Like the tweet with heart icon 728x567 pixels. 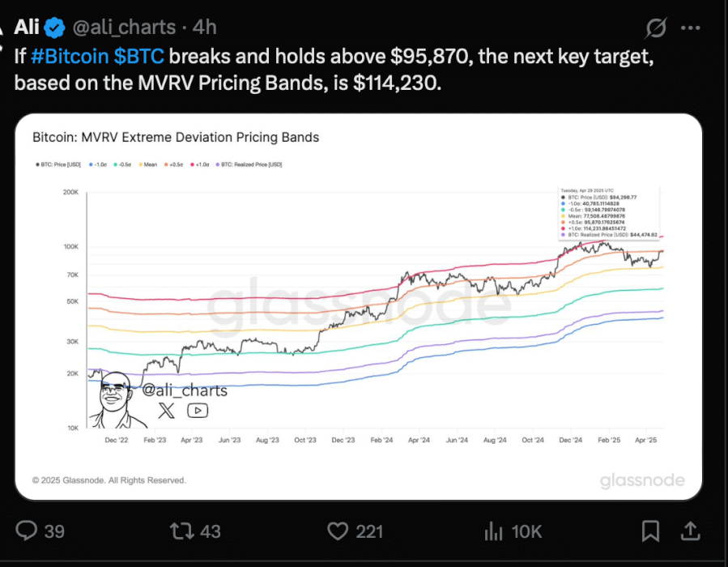tap(338, 531)
